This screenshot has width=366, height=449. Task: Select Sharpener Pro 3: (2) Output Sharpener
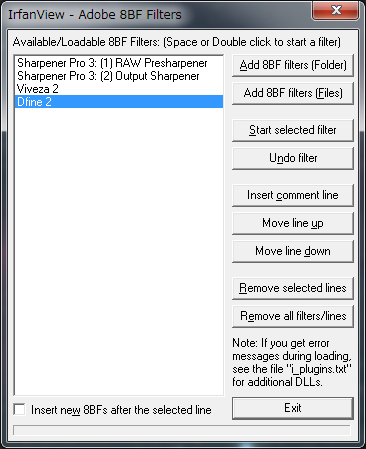pos(119,76)
